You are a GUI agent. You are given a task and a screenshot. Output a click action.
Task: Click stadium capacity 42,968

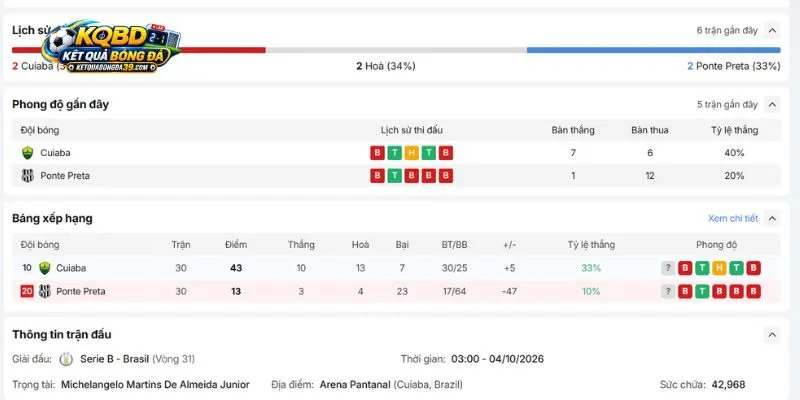[728, 385]
